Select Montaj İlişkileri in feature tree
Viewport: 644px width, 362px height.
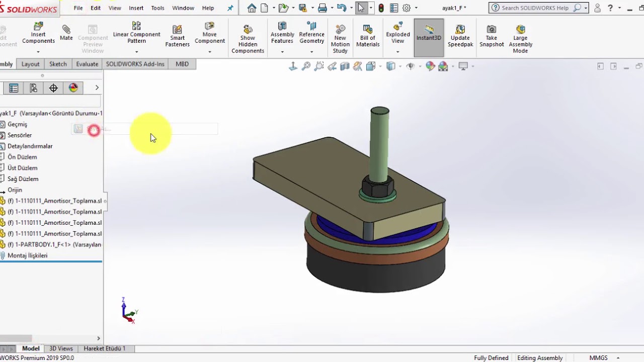27,255
